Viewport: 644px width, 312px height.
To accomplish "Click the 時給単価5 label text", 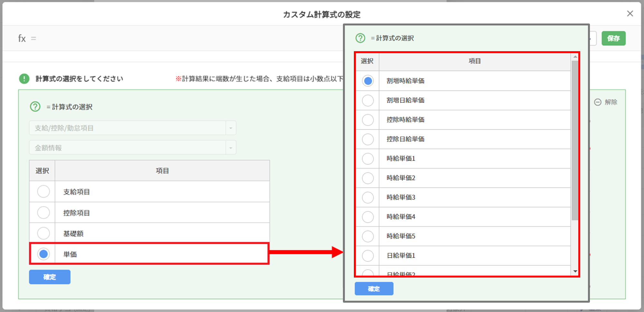I will [x=401, y=236].
